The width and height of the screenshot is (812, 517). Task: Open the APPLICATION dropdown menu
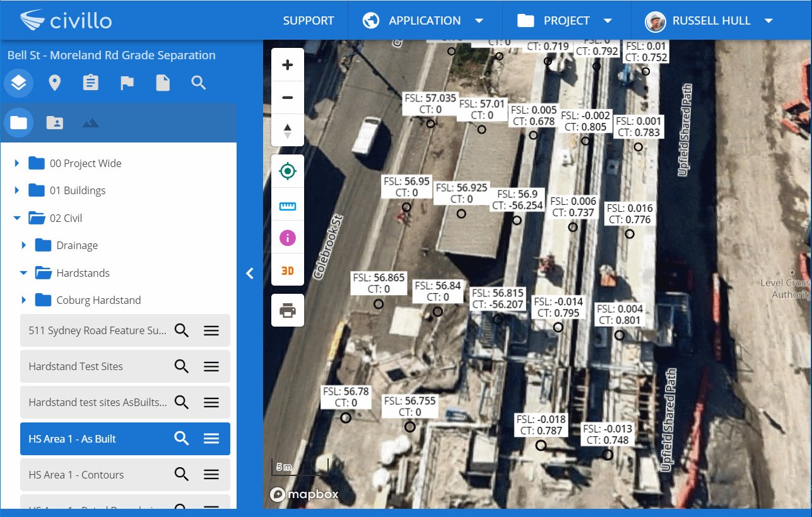pos(423,20)
